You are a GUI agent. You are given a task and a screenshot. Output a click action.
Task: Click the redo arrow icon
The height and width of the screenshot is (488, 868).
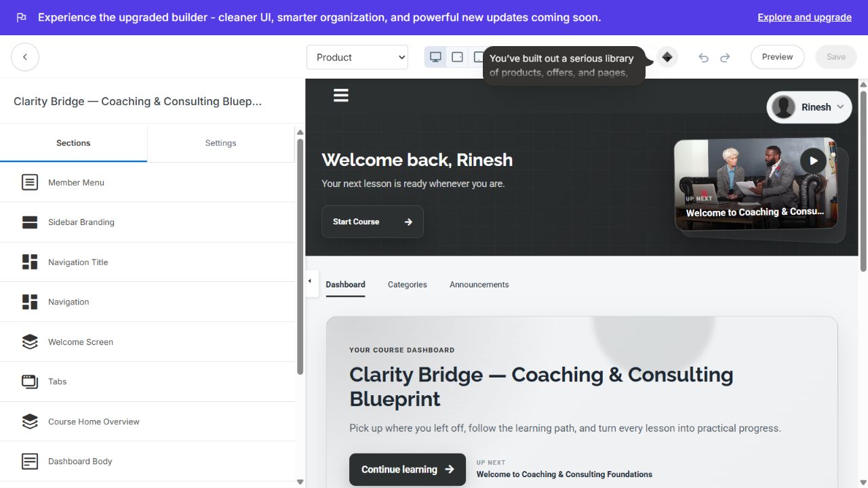coord(725,58)
